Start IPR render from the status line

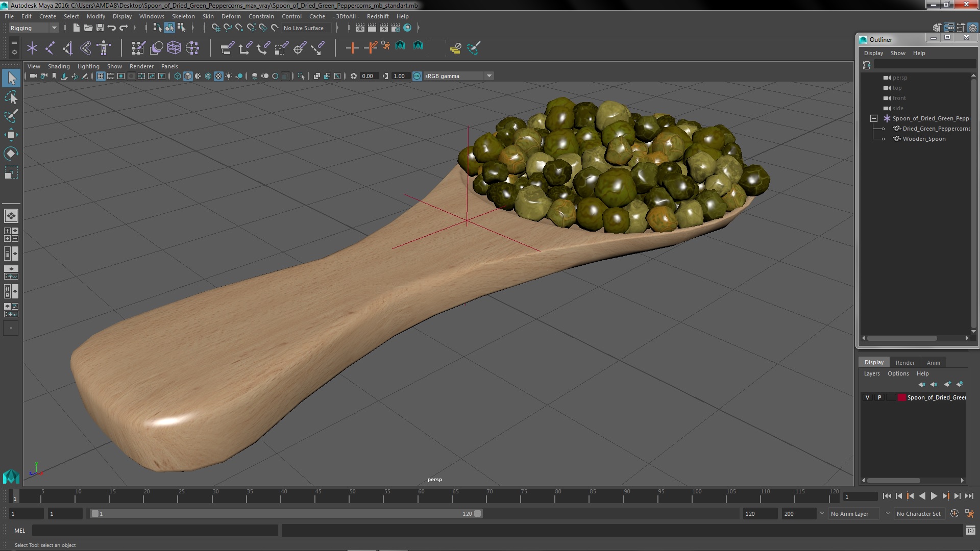tap(383, 28)
